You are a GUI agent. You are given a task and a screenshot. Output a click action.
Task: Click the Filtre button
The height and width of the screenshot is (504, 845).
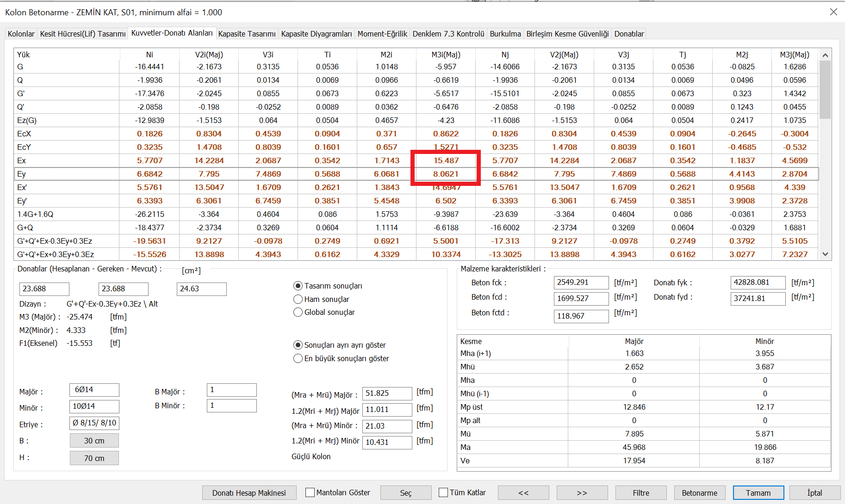coord(641,493)
